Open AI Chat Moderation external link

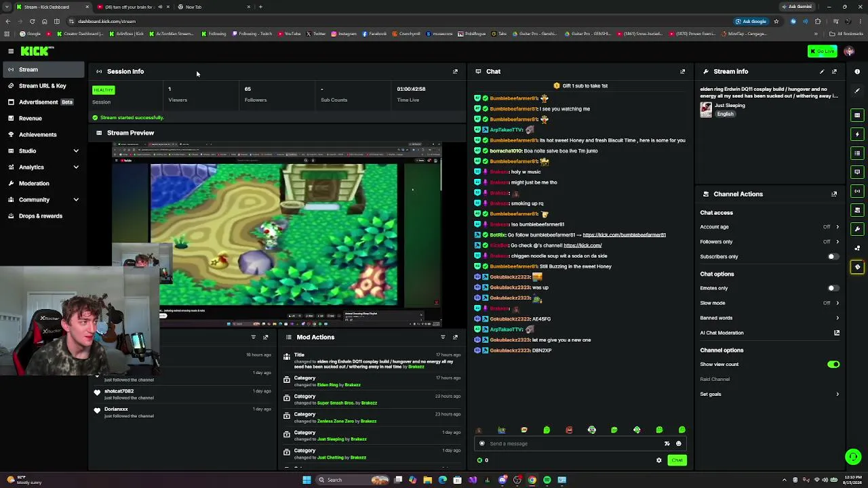tap(837, 333)
